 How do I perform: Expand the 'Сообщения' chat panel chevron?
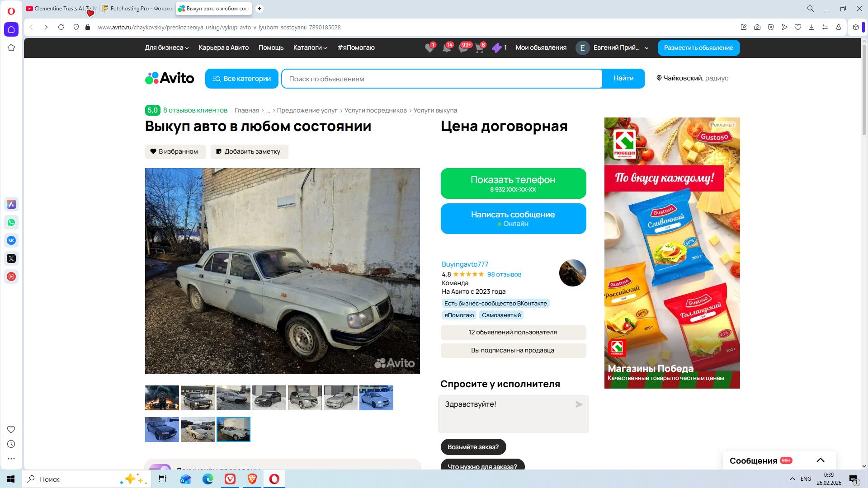tap(820, 460)
